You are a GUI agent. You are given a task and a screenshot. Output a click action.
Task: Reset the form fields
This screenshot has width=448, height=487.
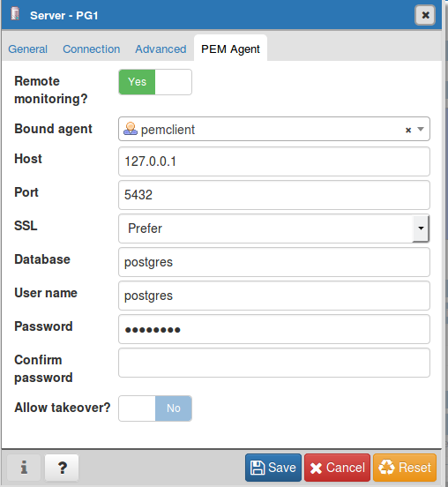pos(405,468)
